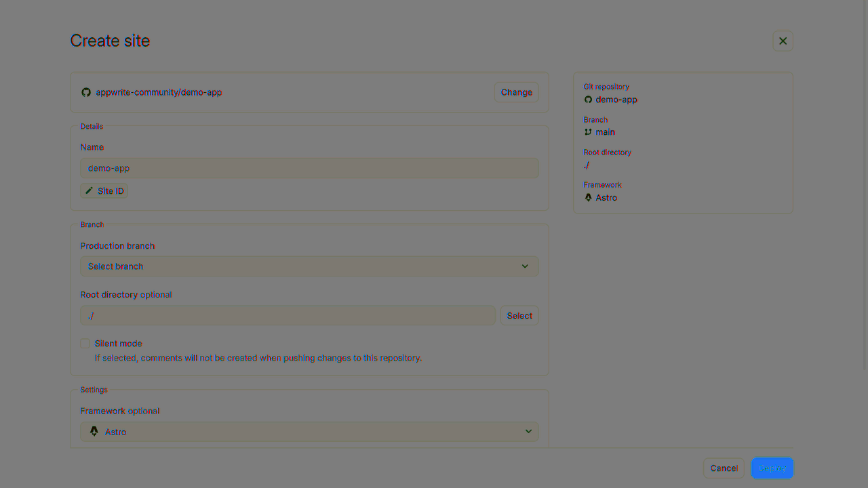Screen dimensions: 868x488
Task: Expand the Framework selector via its chevron
Action: pyautogui.click(x=528, y=431)
